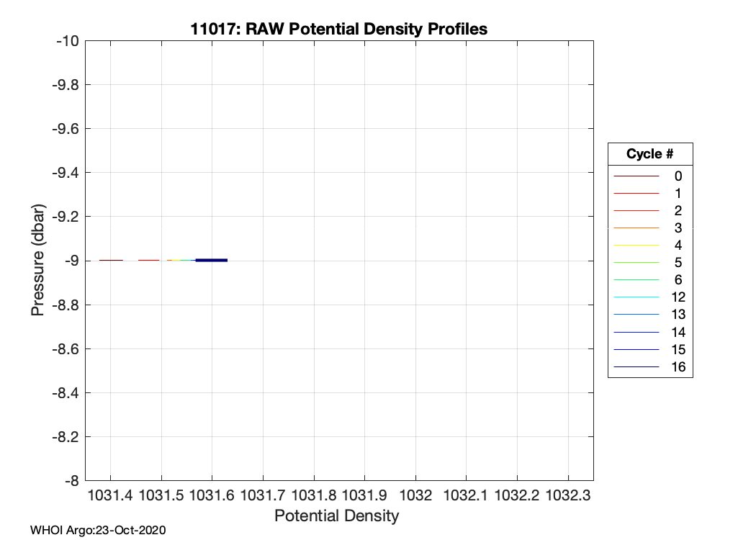
Task: Select the x-axis tick label 1031.4
Action: [x=110, y=496]
